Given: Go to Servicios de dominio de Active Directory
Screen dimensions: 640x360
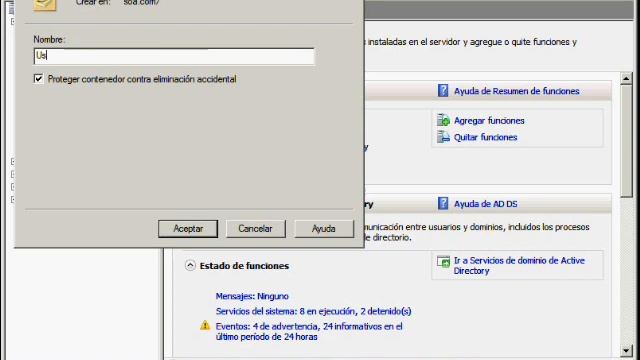Looking at the screenshot, I should point(519,266).
